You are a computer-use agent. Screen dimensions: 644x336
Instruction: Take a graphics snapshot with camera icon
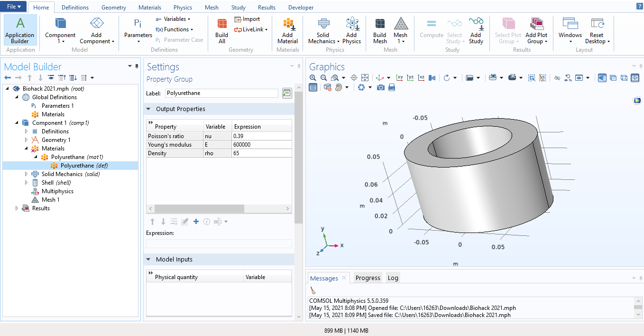coord(380,87)
